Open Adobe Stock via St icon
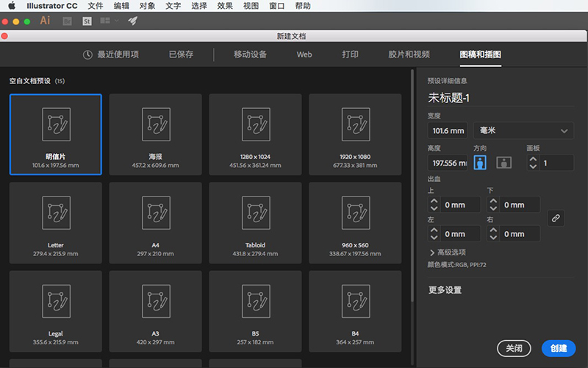Image resolution: width=588 pixels, height=368 pixels. point(87,21)
